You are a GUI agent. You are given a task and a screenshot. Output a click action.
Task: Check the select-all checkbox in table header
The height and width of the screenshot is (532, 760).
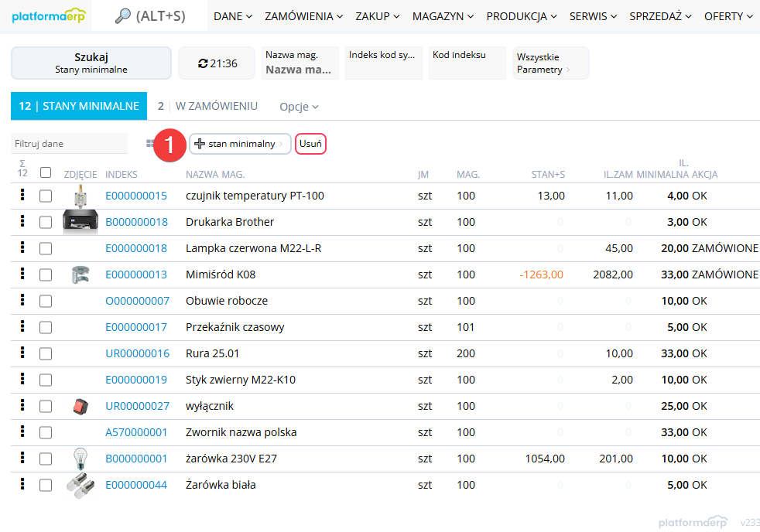[46, 173]
